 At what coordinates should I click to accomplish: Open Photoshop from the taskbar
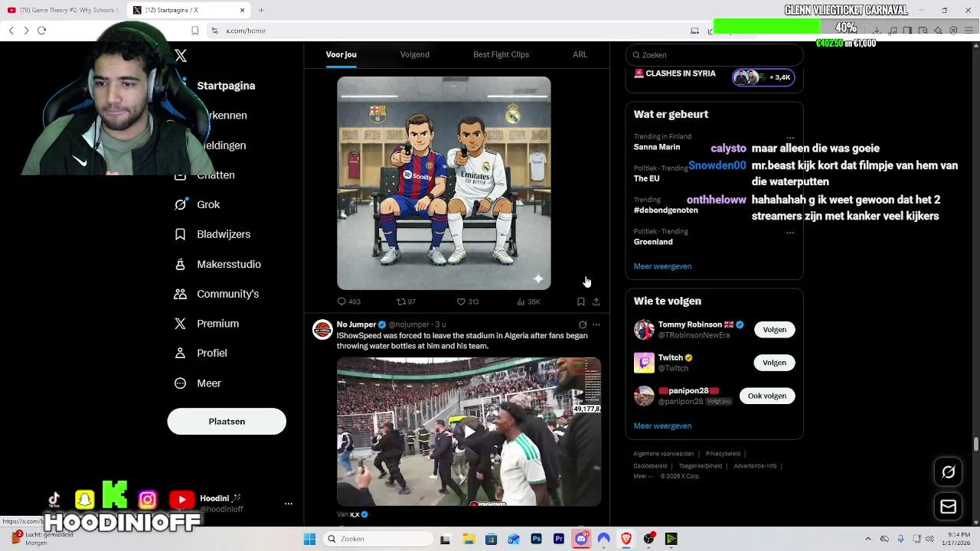point(536,539)
